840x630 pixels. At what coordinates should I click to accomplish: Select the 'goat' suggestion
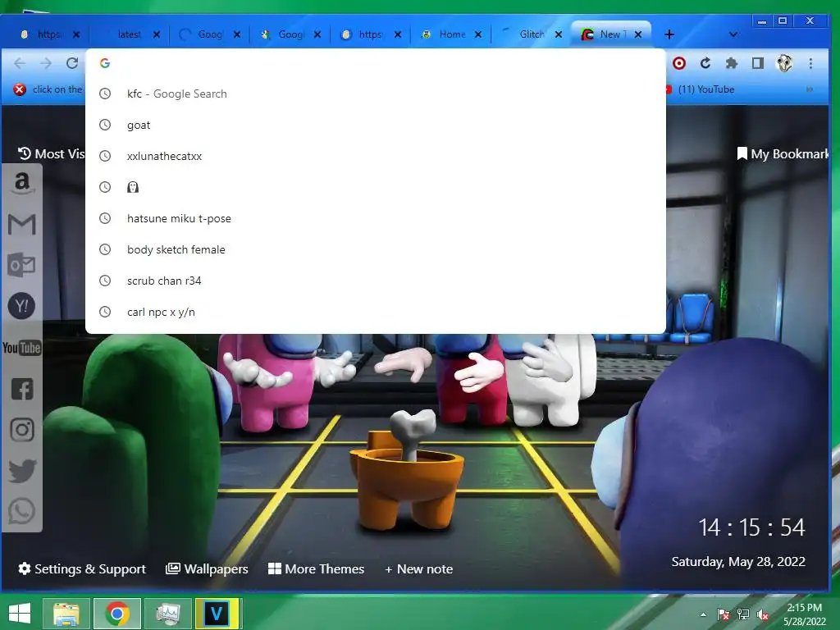point(376,125)
